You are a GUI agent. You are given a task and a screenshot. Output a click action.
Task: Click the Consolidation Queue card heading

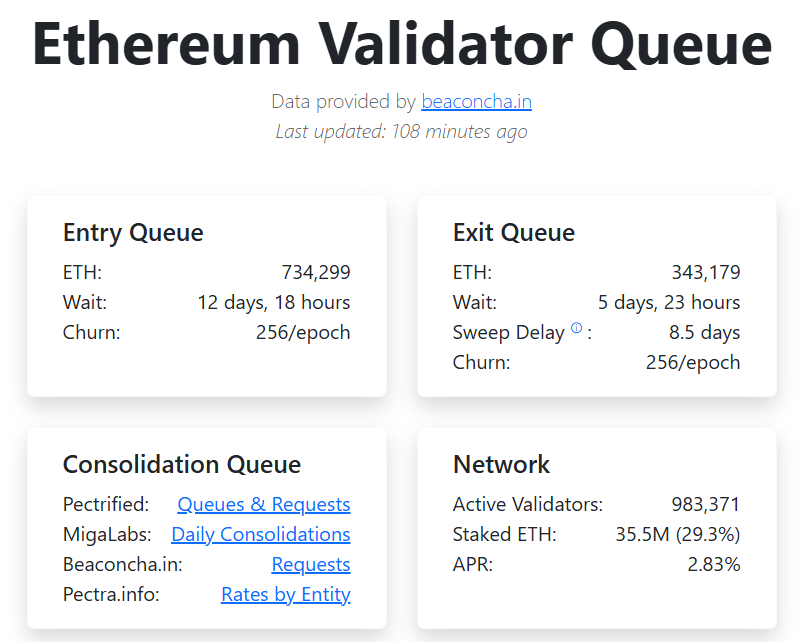pos(182,464)
